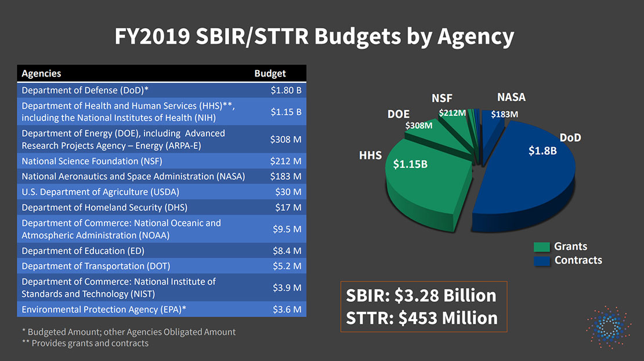Select the 'Department of Transportation (DOT)' row

pyautogui.click(x=161, y=266)
